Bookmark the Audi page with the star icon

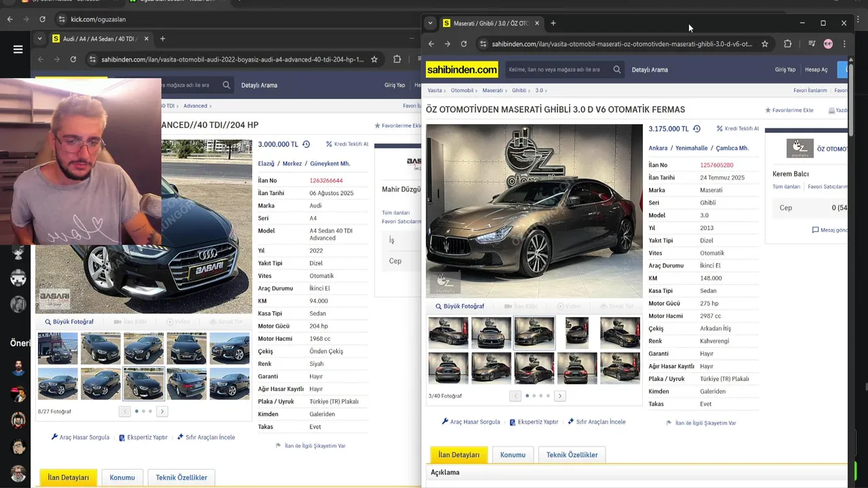[x=374, y=60]
